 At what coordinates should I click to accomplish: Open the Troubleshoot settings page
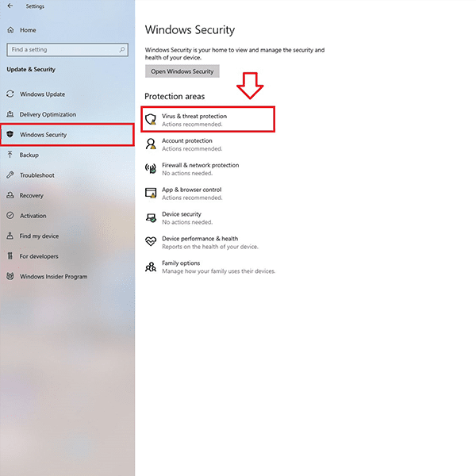[x=37, y=175]
